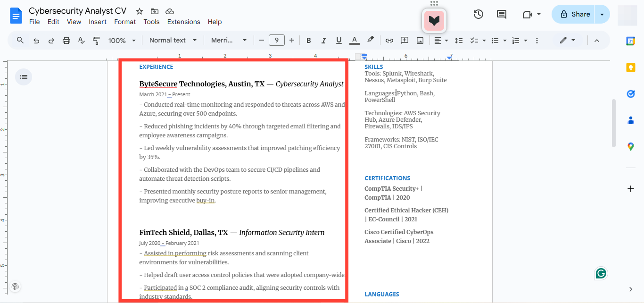Open the text color picker
The height and width of the screenshot is (303, 644).
(x=354, y=41)
